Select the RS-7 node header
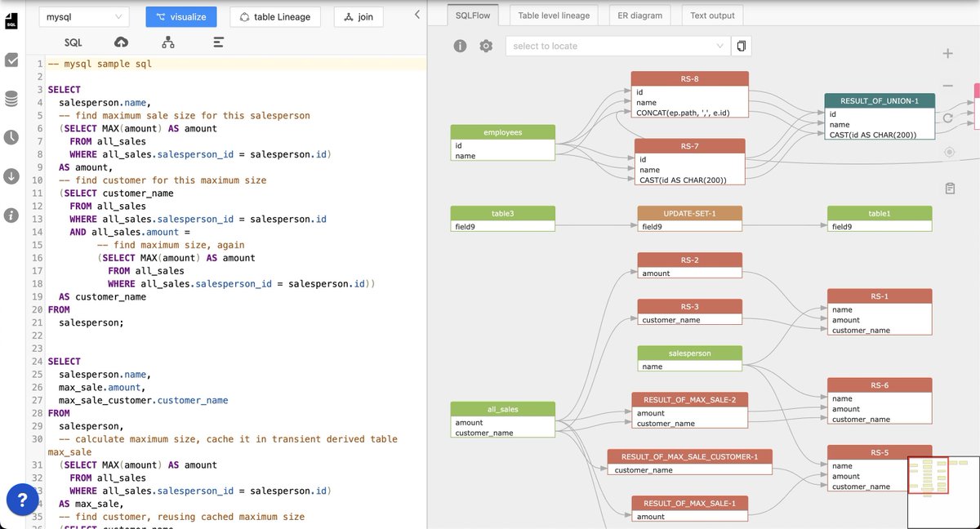980x529 pixels. (x=690, y=146)
